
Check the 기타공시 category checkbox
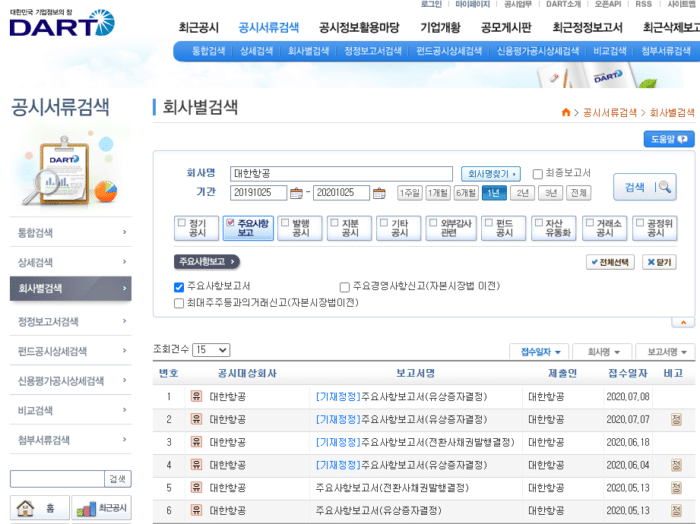pos(384,223)
